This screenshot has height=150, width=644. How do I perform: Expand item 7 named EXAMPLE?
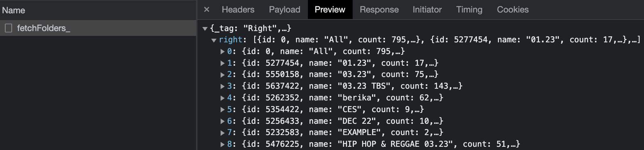222,133
